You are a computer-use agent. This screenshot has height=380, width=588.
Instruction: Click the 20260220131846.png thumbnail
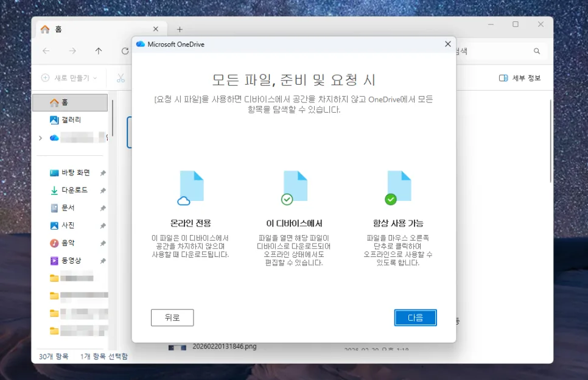click(177, 348)
